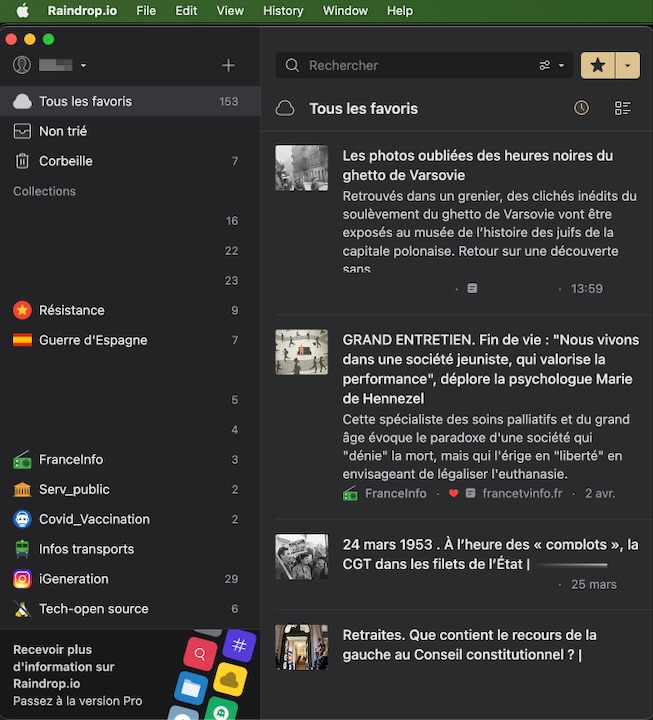Select the Résistance collection
This screenshot has height=720, width=653.
[x=71, y=310]
